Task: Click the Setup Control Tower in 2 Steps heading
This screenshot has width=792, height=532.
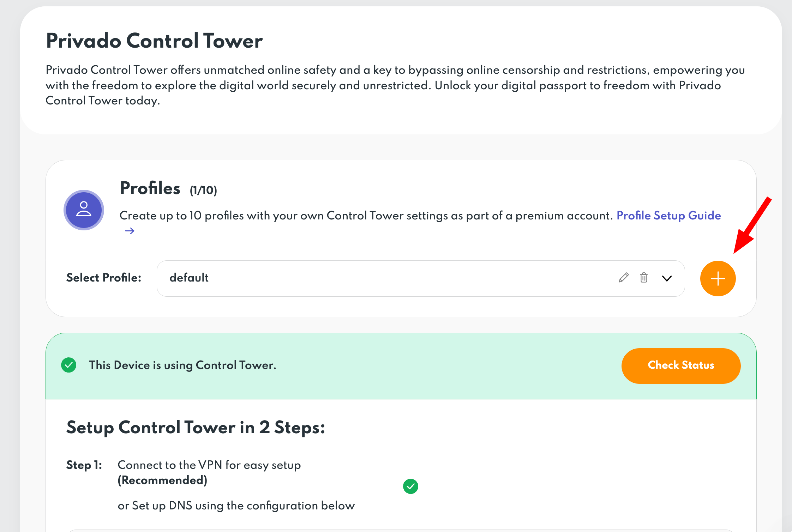Action: [196, 428]
